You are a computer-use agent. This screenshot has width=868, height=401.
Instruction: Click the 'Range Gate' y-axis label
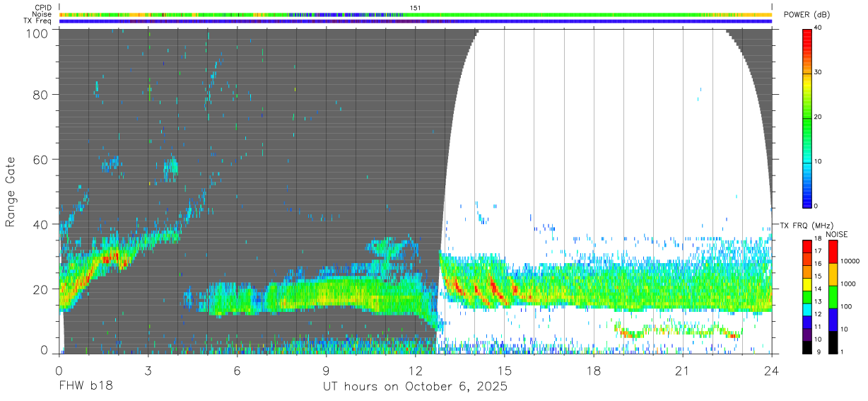(11, 192)
